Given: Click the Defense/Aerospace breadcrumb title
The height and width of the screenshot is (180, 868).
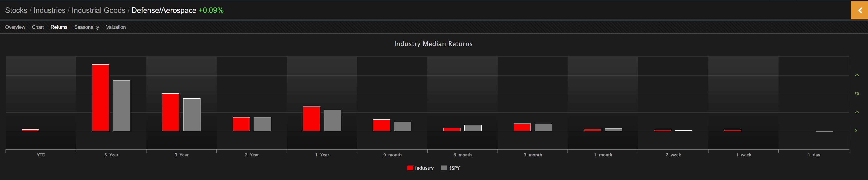Looking at the screenshot, I should 164,10.
